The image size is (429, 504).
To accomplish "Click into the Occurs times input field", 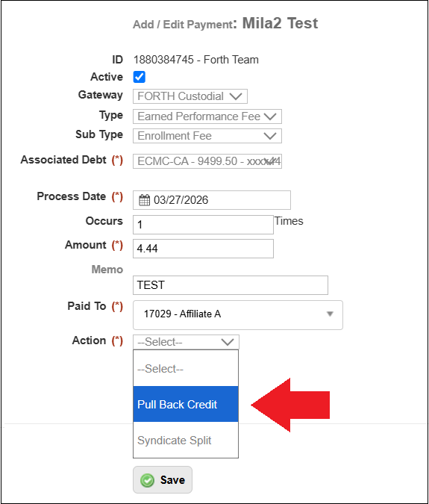I will (203, 225).
